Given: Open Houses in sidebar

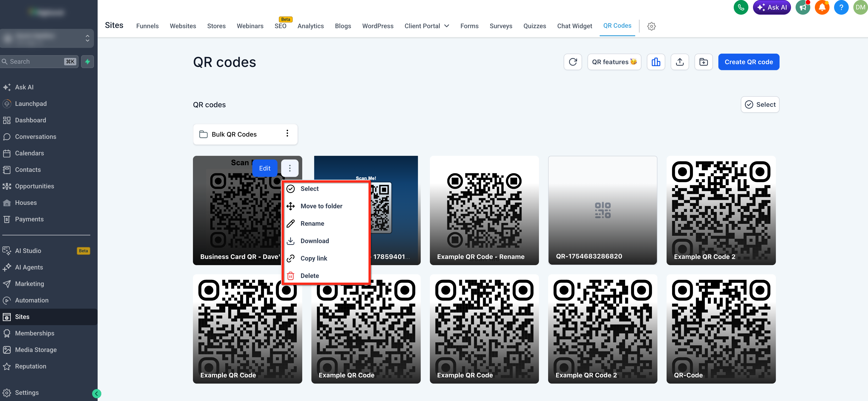Looking at the screenshot, I should 26,203.
